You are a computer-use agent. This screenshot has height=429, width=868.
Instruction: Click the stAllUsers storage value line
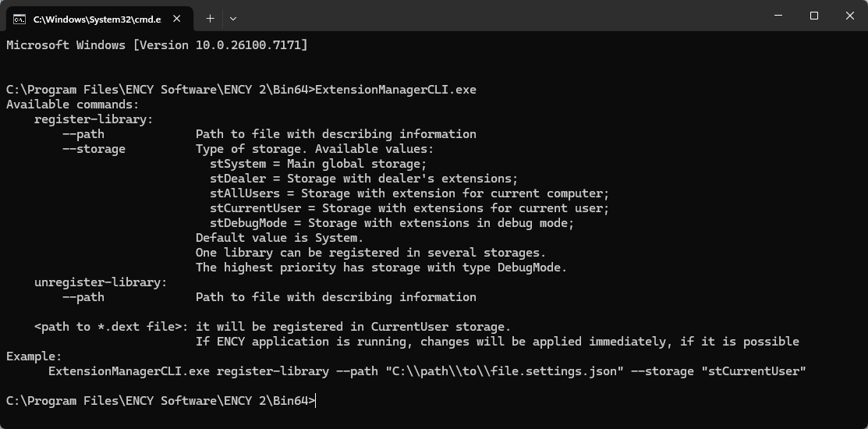tap(409, 193)
